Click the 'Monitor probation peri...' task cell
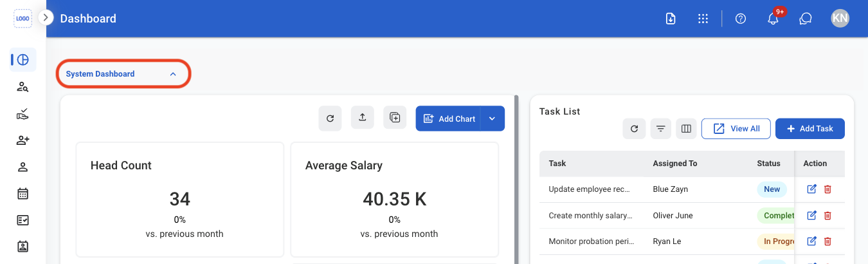This screenshot has width=868, height=264. 592,241
